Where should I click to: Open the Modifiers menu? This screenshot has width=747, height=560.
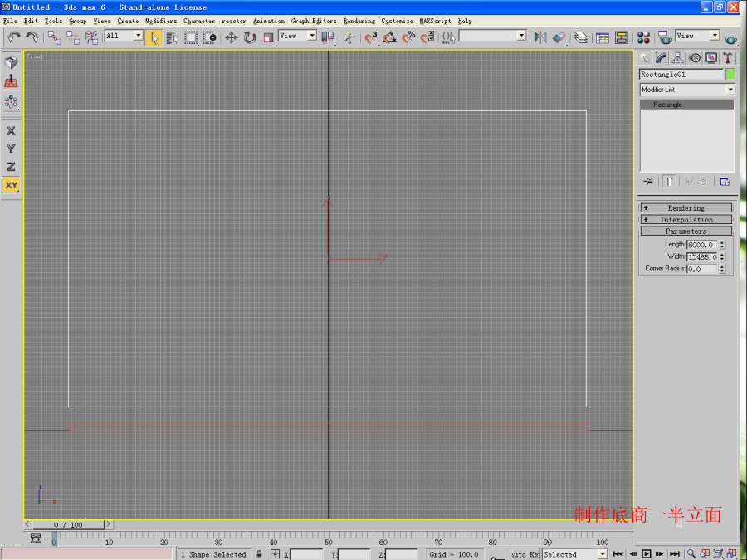(x=161, y=21)
